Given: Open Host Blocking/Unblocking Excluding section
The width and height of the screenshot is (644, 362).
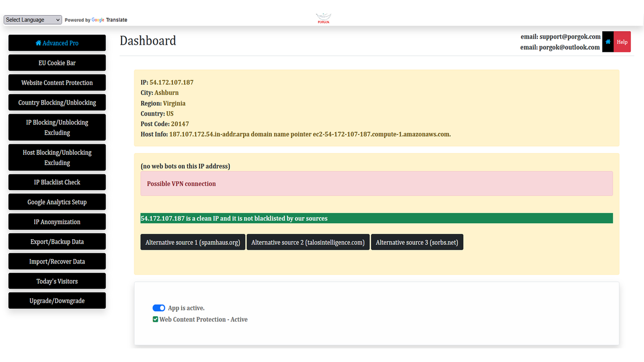Looking at the screenshot, I should (57, 157).
